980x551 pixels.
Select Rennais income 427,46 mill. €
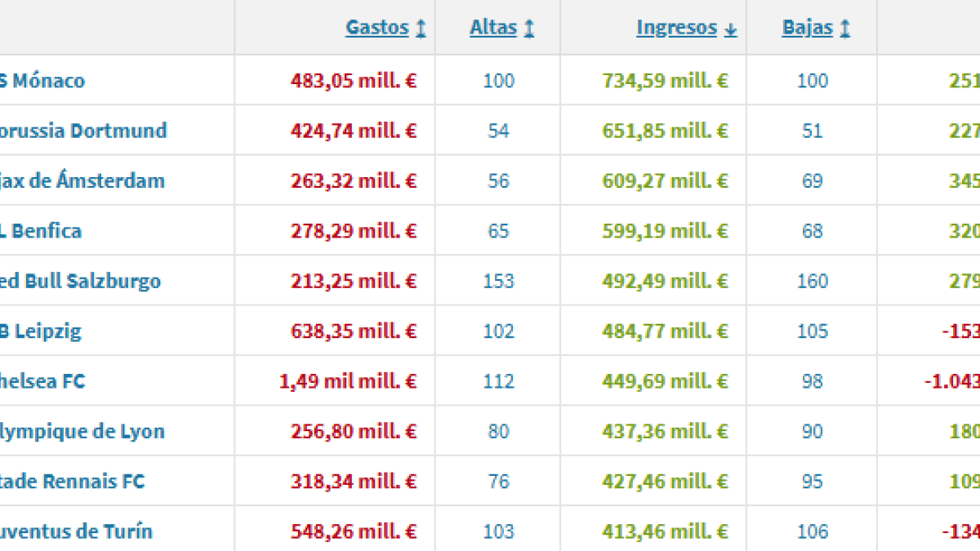(x=665, y=482)
